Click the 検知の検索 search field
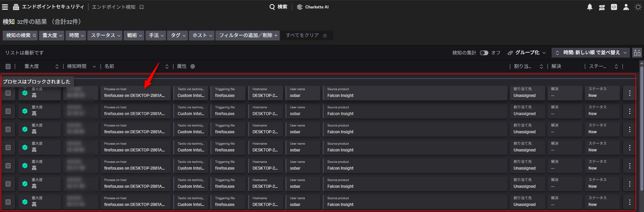Screen dimensions: 644x212 point(21,35)
